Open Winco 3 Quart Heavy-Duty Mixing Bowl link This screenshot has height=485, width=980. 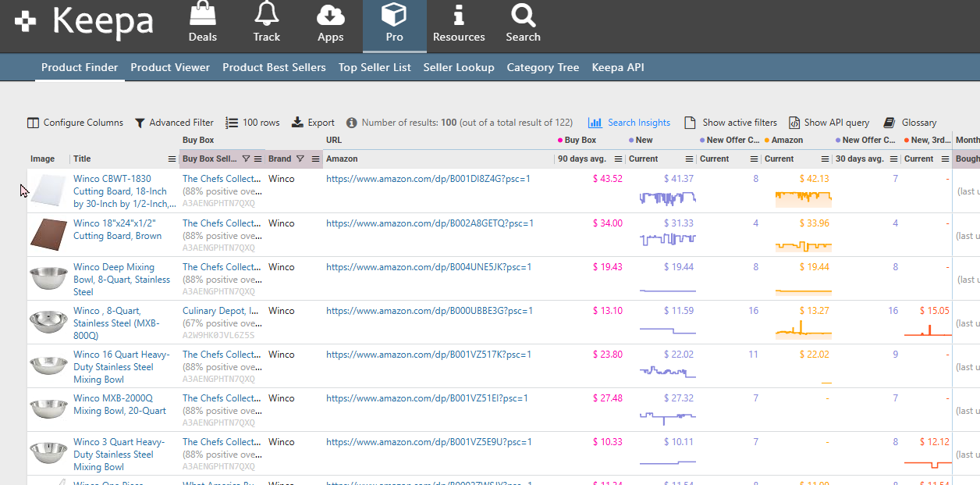(x=119, y=454)
